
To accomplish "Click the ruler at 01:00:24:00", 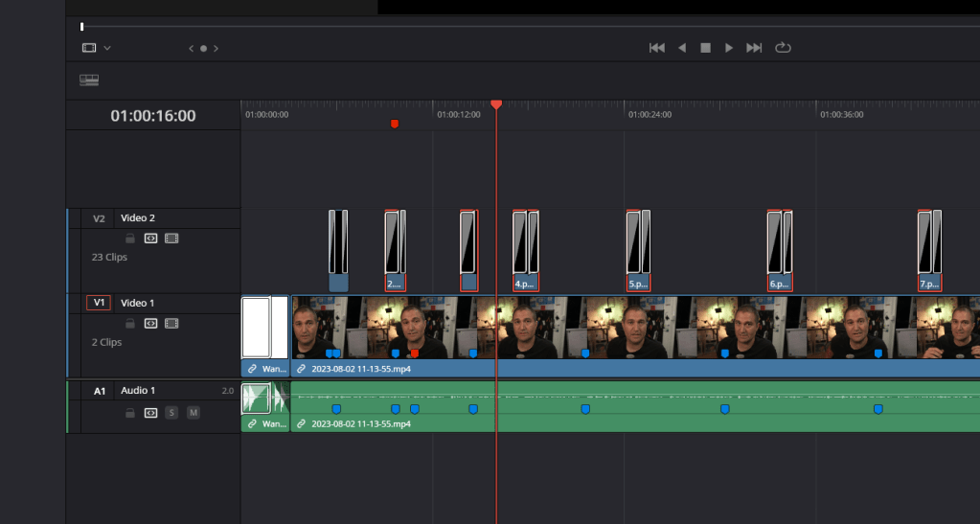I will click(x=650, y=115).
